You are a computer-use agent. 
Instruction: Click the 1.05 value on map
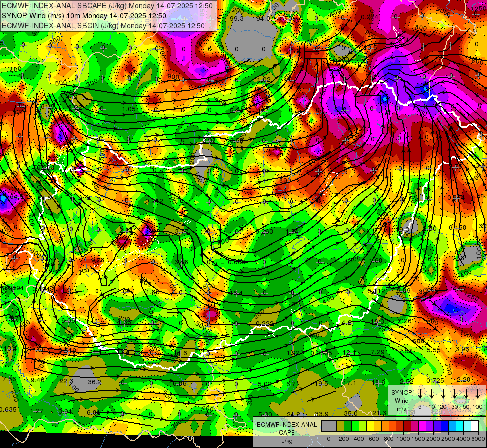pyautogui.click(x=129, y=109)
